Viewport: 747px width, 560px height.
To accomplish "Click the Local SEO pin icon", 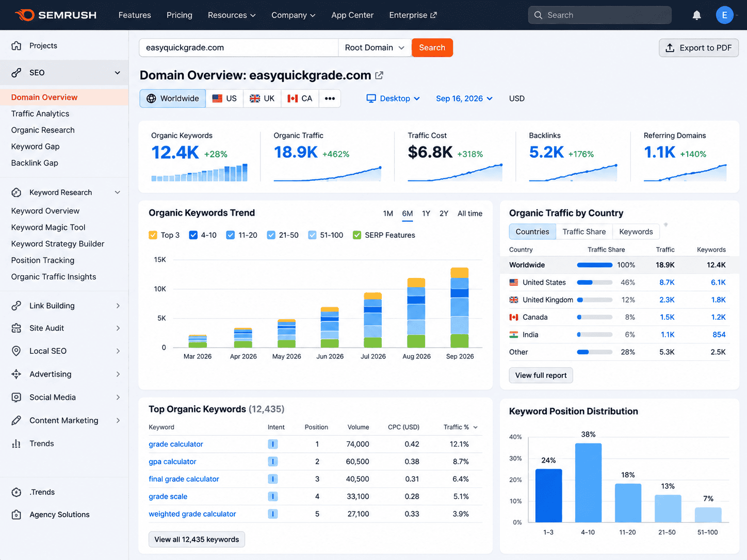I will click(17, 351).
